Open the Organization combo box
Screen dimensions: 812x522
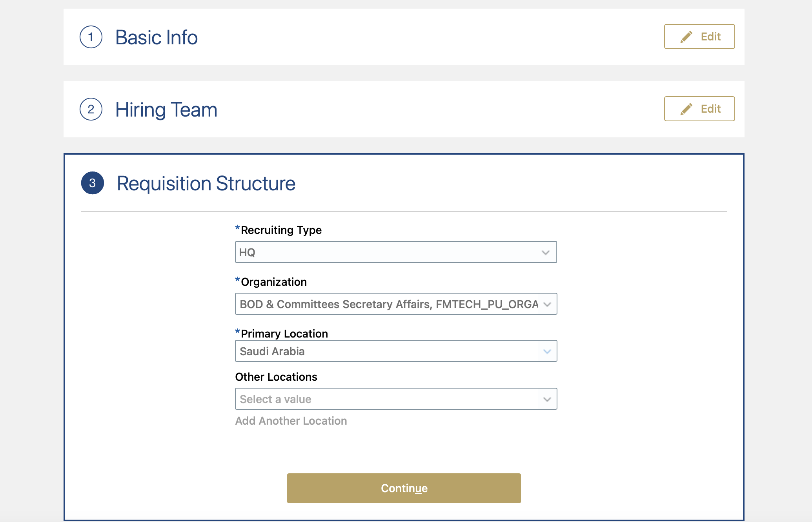pyautogui.click(x=396, y=304)
